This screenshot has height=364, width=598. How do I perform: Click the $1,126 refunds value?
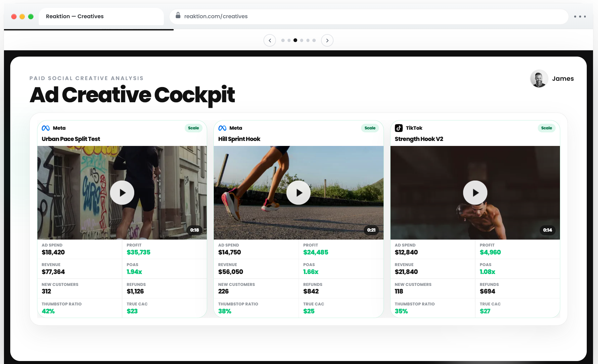(x=135, y=291)
